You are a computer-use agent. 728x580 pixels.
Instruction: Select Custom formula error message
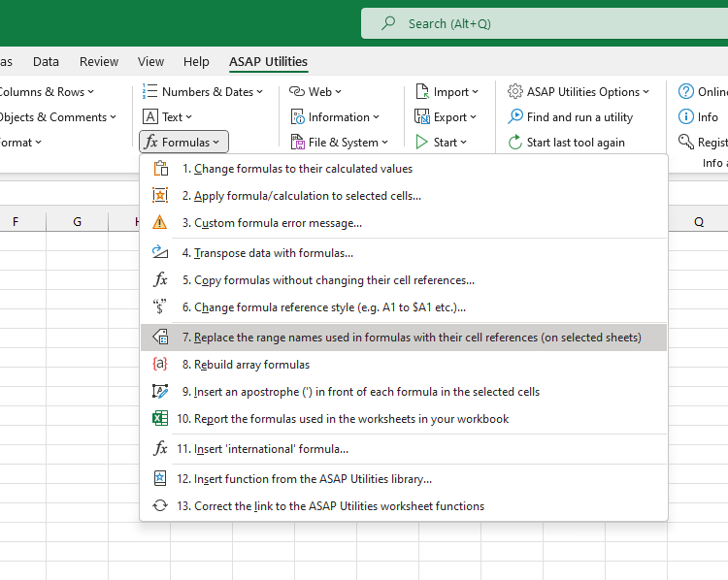pyautogui.click(x=404, y=223)
